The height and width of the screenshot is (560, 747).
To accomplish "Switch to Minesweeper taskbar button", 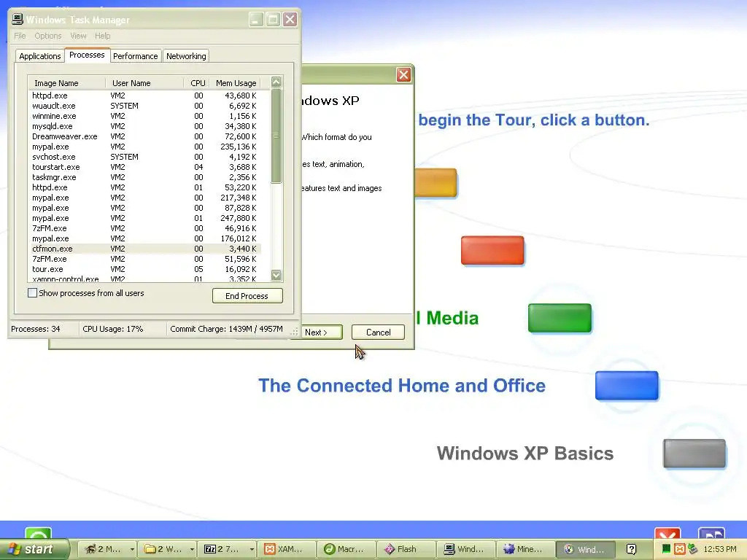I will point(524,549).
